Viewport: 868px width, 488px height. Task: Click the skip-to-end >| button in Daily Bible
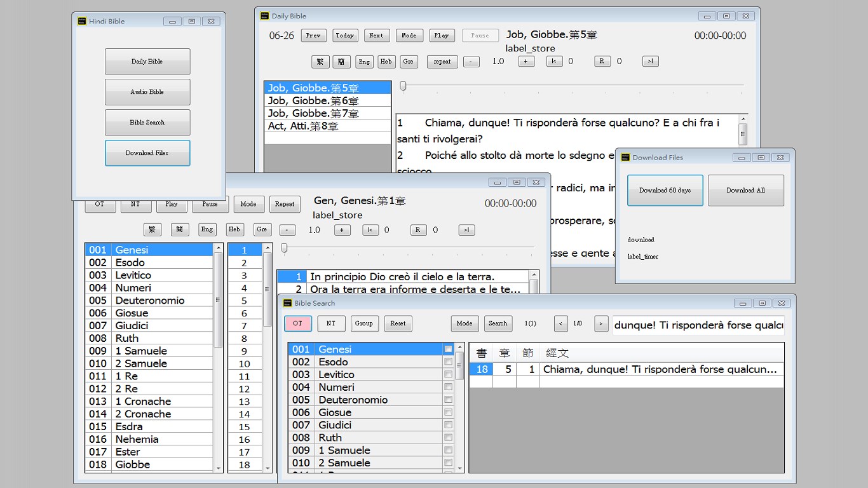point(650,62)
